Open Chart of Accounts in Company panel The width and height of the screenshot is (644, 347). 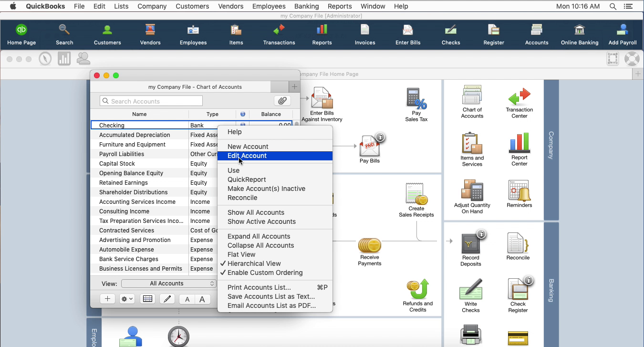(472, 102)
